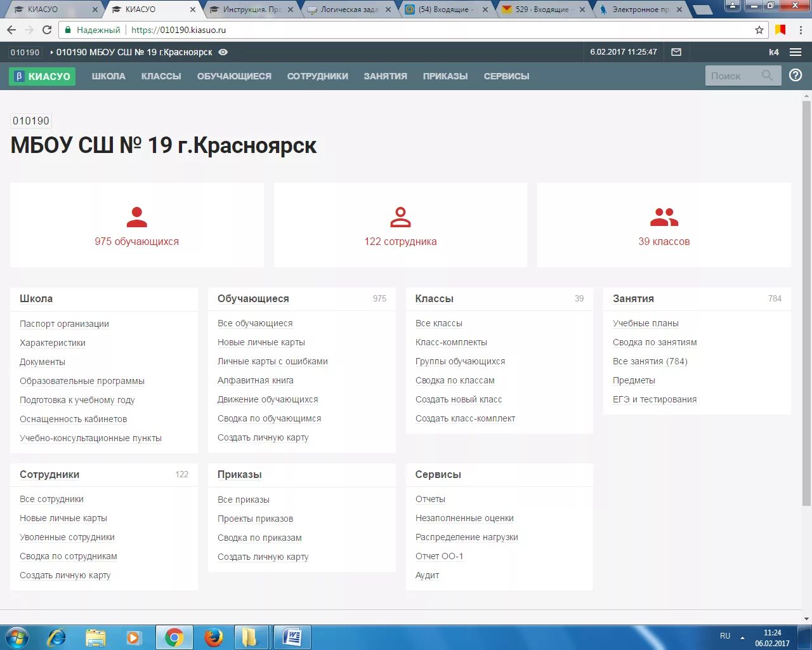The width and height of the screenshot is (812, 650).
Task: Open Движение обучающихся link
Action: 268,399
